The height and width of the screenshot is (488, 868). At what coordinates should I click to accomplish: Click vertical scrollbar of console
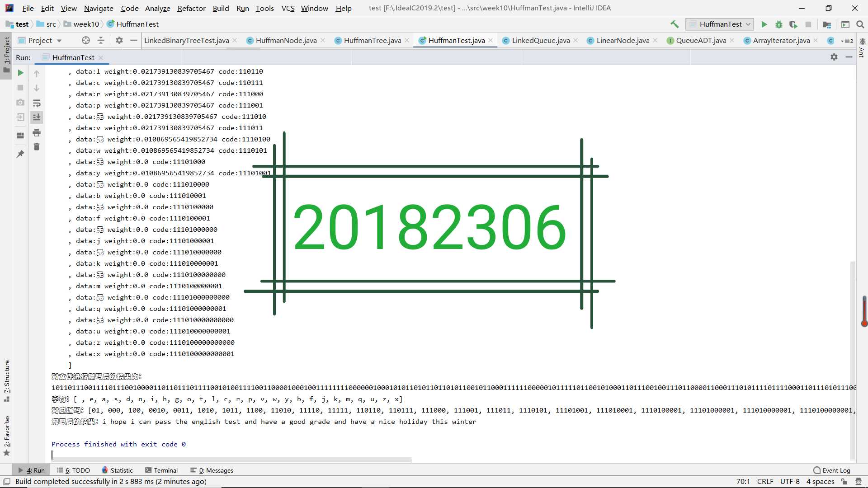[x=853, y=360]
